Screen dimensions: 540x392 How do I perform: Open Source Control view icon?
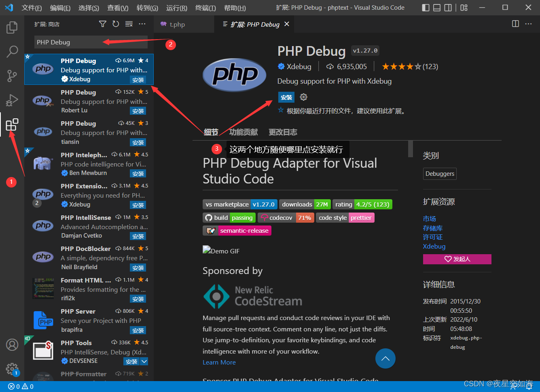point(12,76)
